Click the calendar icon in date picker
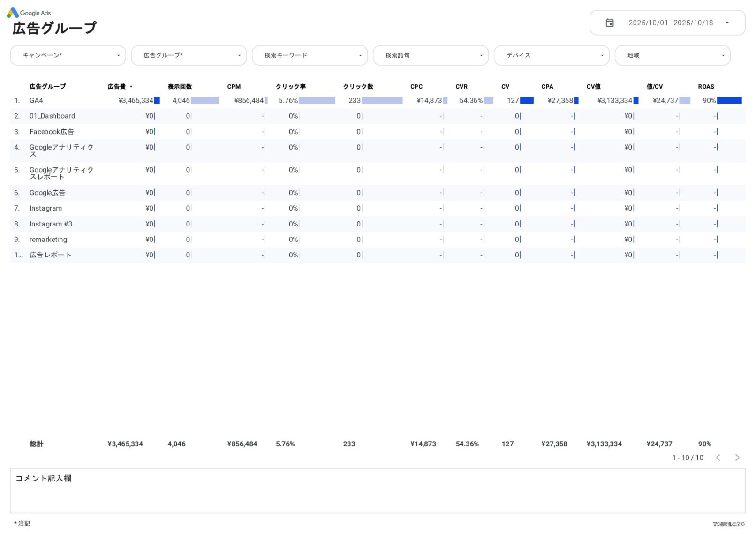Viewport: 756px width, 534px height. coord(609,23)
